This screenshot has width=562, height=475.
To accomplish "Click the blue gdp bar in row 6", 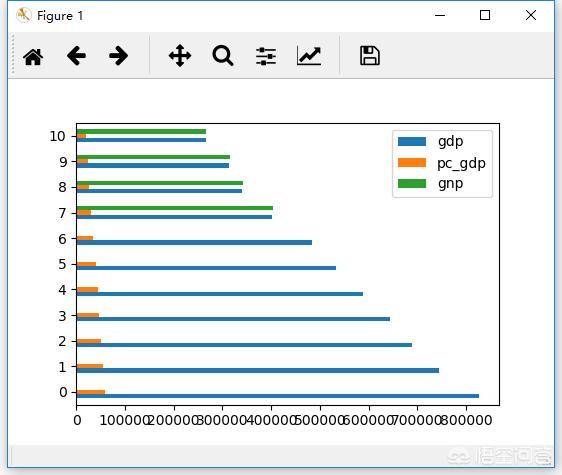I will (x=194, y=243).
